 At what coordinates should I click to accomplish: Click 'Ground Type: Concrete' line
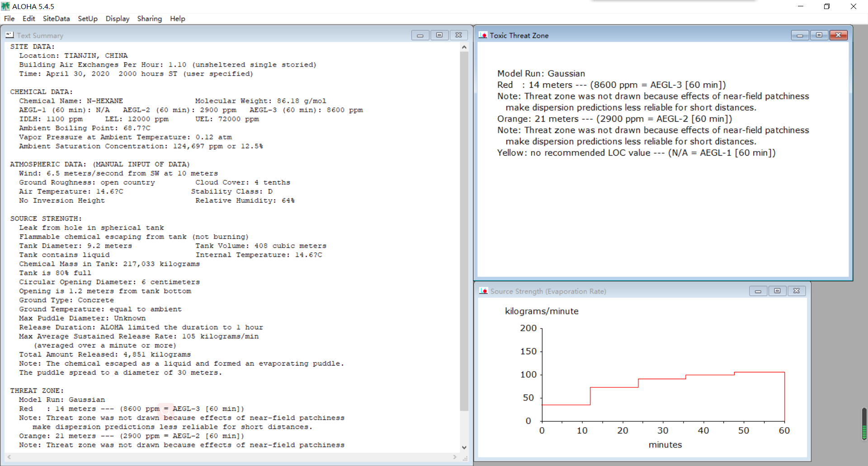66,300
